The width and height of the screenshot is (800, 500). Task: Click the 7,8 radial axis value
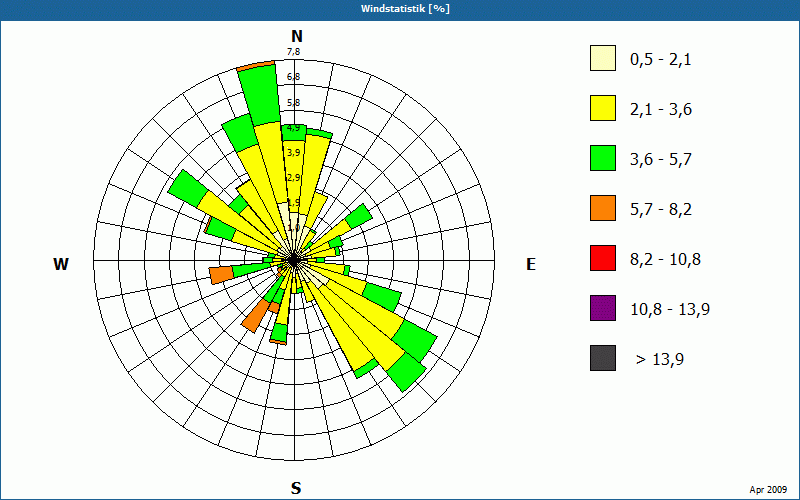(x=293, y=52)
